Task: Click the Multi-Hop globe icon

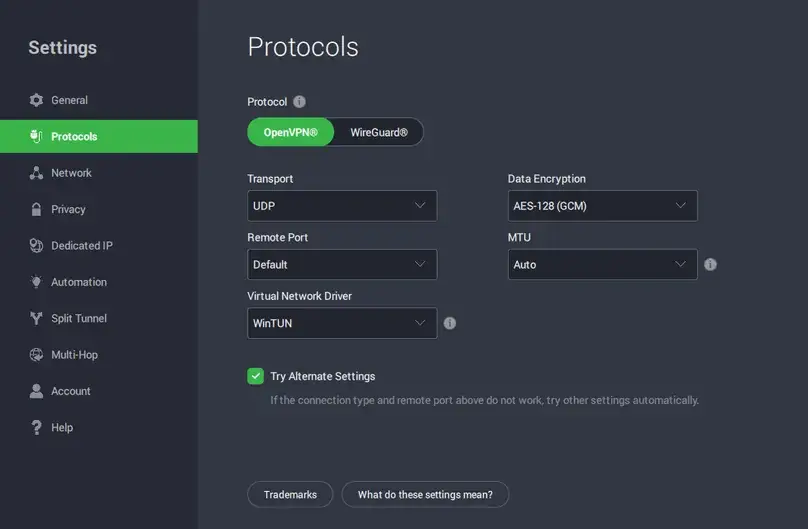Action: pyautogui.click(x=36, y=354)
